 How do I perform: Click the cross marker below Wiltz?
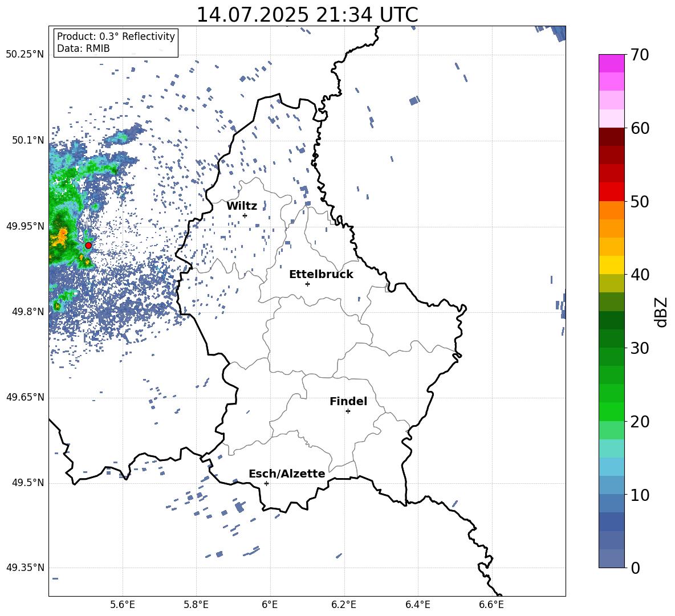(x=245, y=216)
